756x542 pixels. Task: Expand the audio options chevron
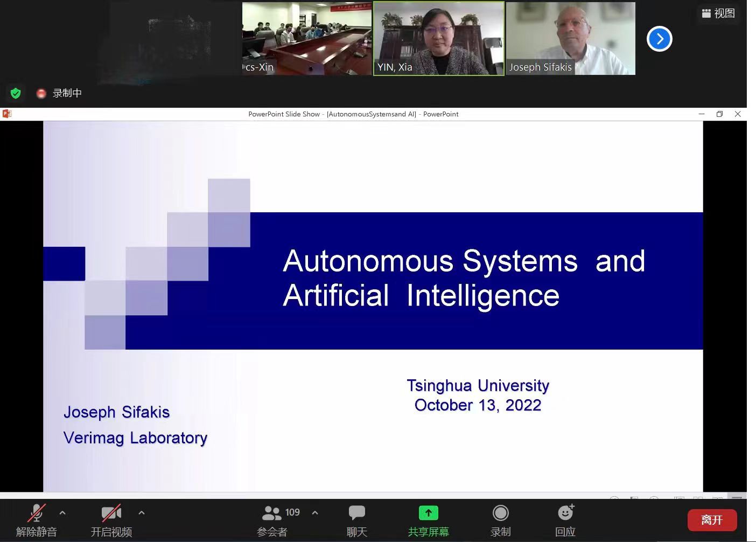tap(62, 512)
